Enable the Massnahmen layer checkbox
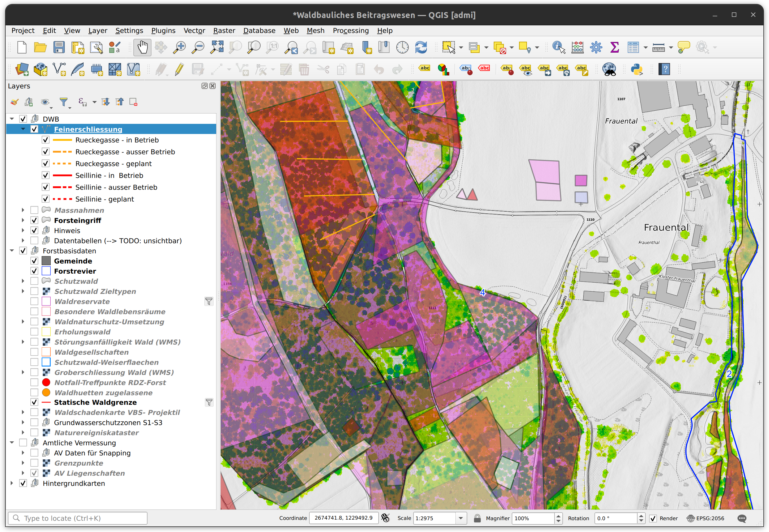The width and height of the screenshot is (769, 532). tap(34, 210)
